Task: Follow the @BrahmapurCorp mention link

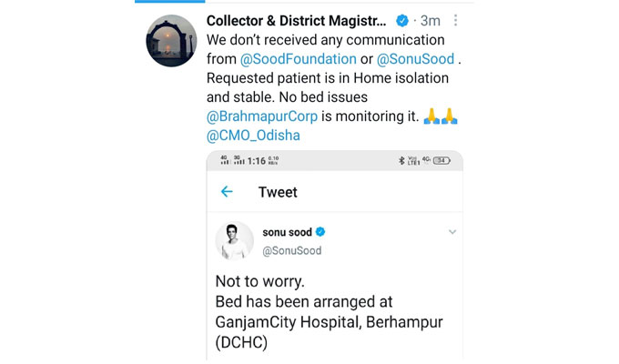Action: pyautogui.click(x=261, y=116)
